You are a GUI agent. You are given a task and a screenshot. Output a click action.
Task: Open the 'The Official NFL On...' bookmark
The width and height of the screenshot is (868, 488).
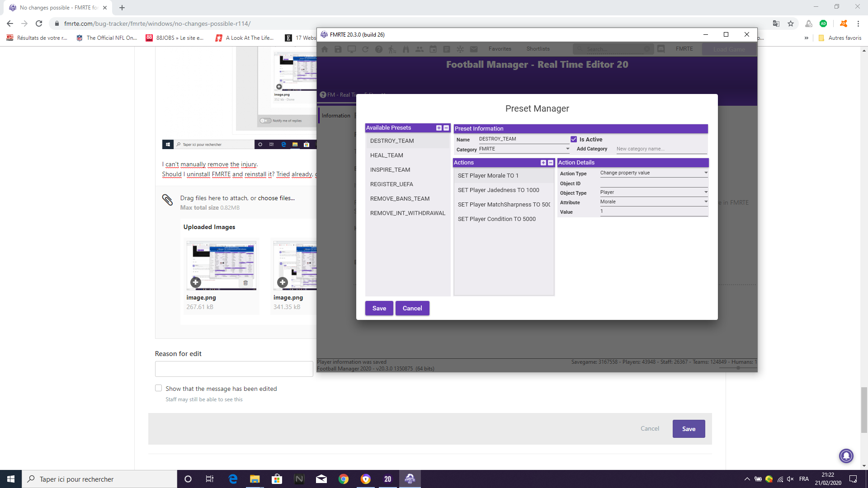(107, 38)
